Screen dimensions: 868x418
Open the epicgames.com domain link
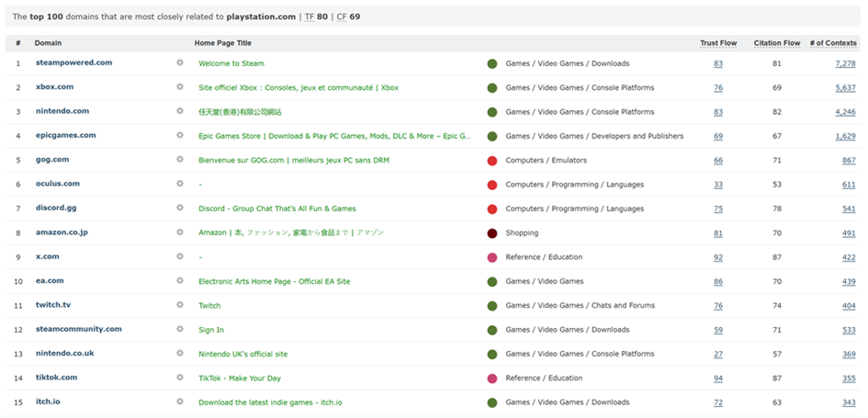click(65, 135)
